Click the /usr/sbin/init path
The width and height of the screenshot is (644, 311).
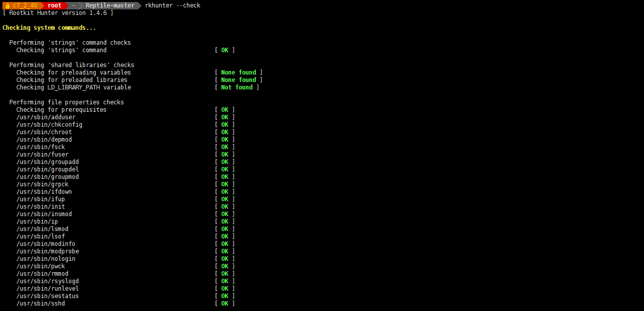tap(41, 207)
